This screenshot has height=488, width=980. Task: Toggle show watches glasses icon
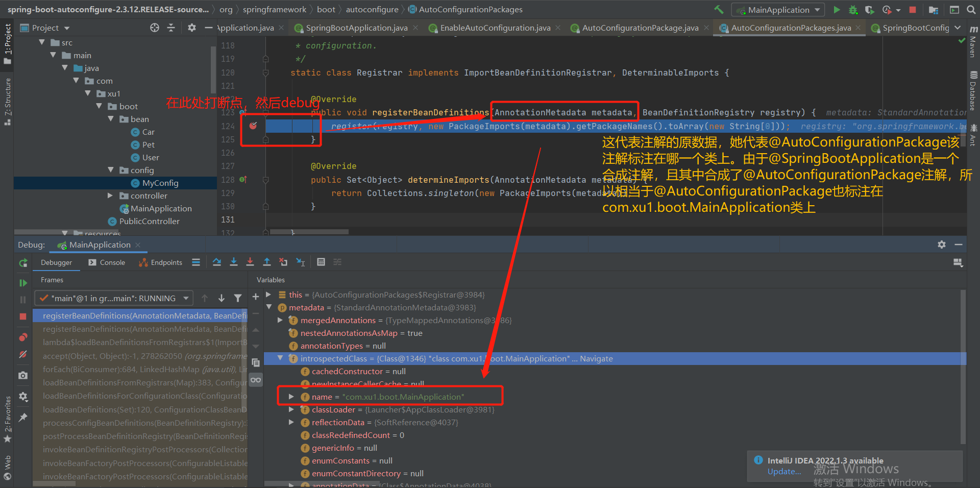256,380
